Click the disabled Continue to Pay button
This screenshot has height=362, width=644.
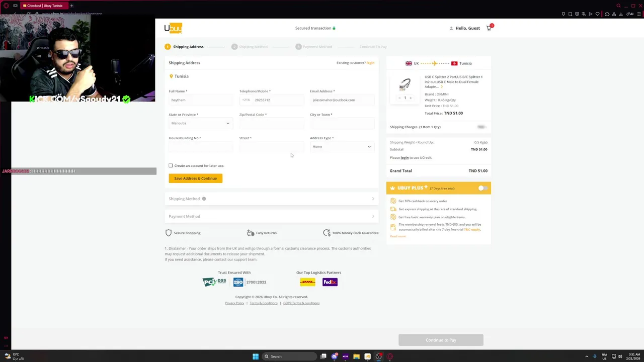pos(441,340)
